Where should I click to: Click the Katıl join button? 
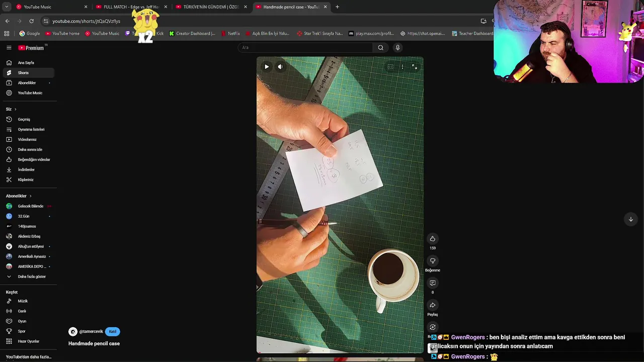(x=113, y=332)
